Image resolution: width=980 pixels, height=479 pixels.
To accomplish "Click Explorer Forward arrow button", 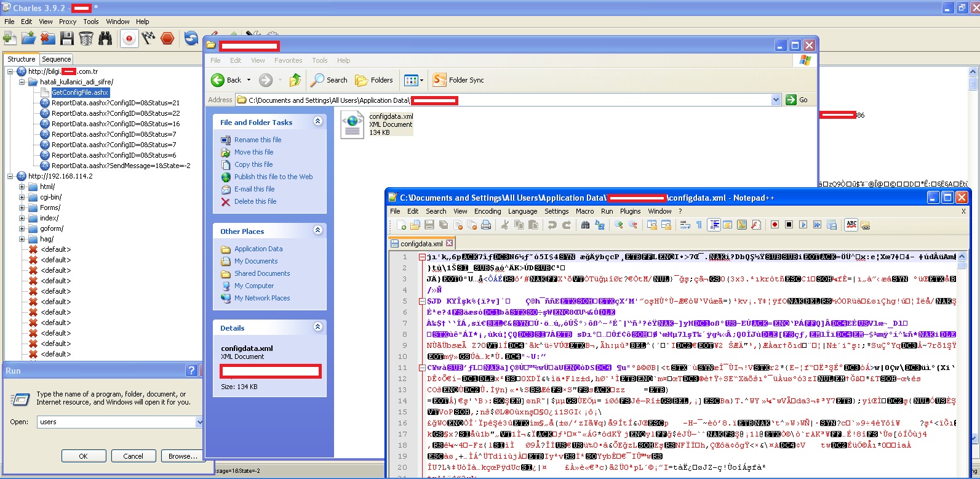I will pos(265,80).
